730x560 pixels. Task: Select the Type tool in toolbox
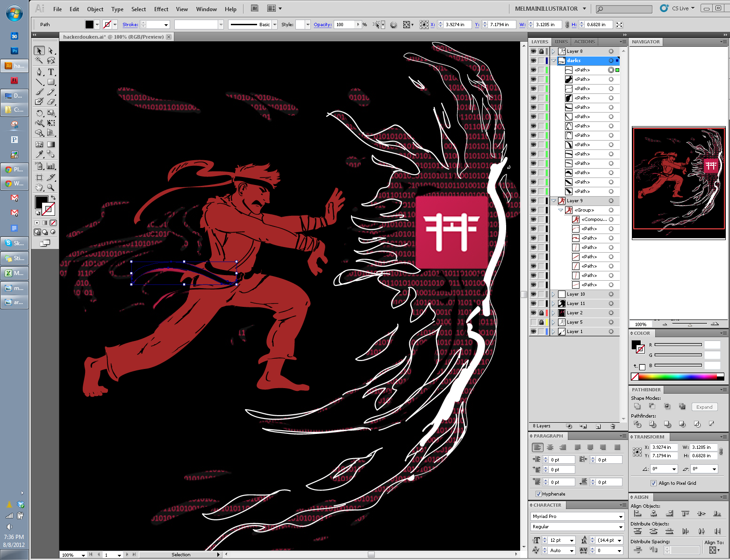[51, 71]
